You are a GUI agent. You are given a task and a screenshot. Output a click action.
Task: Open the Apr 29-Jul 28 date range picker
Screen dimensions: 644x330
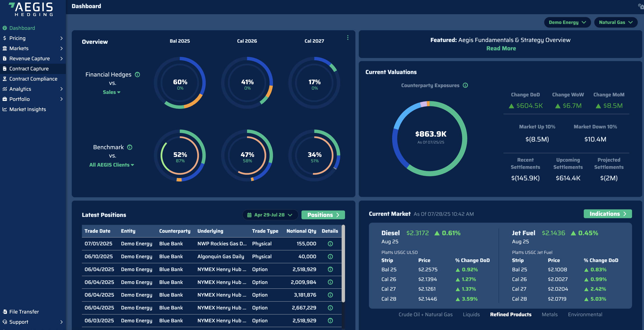(270, 215)
